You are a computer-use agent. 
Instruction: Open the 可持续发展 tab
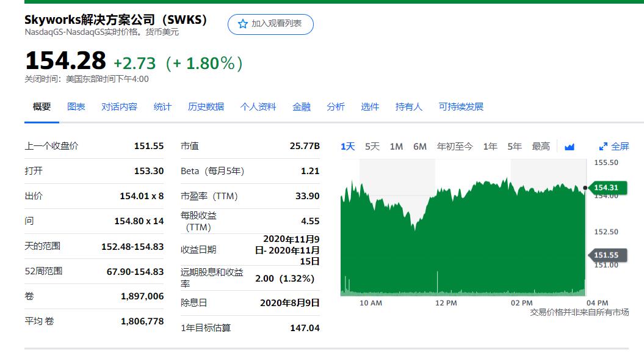point(461,107)
